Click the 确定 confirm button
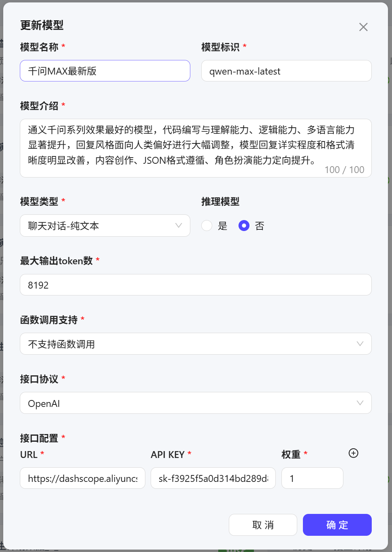Viewport: 392px width, 552px height. click(x=337, y=525)
